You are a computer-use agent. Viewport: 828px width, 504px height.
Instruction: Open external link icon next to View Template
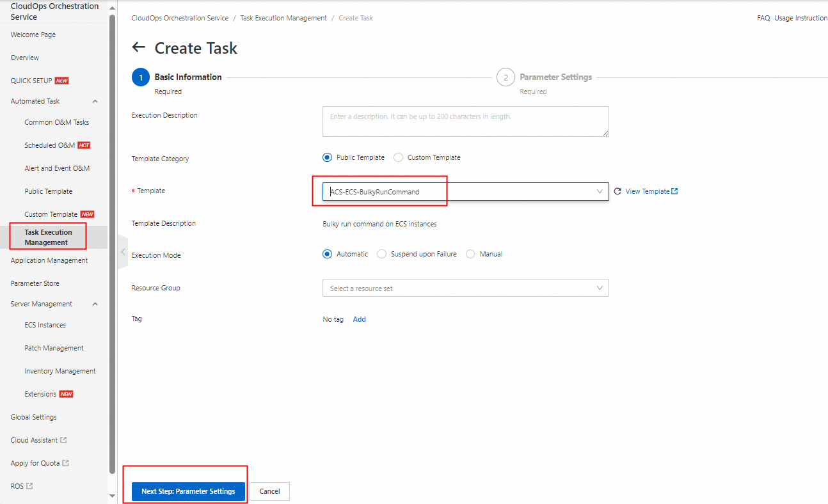click(674, 191)
